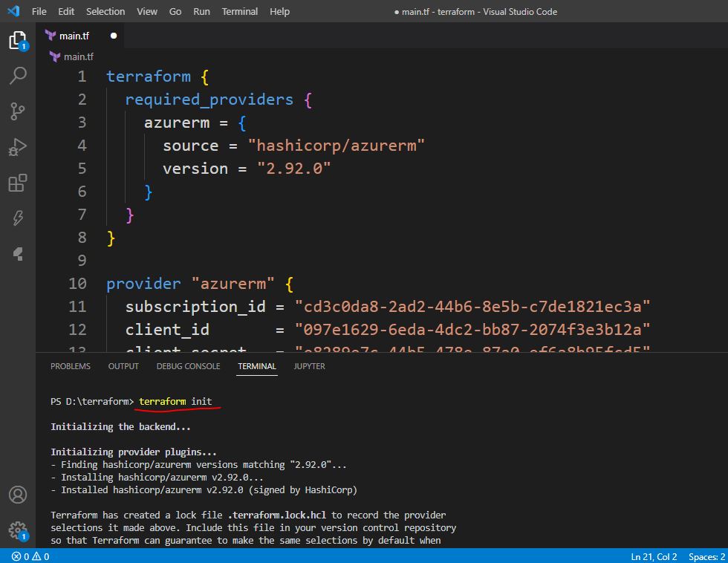Open the Terraform sidebar icon
Image resolution: width=728 pixels, height=563 pixels.
(18, 254)
